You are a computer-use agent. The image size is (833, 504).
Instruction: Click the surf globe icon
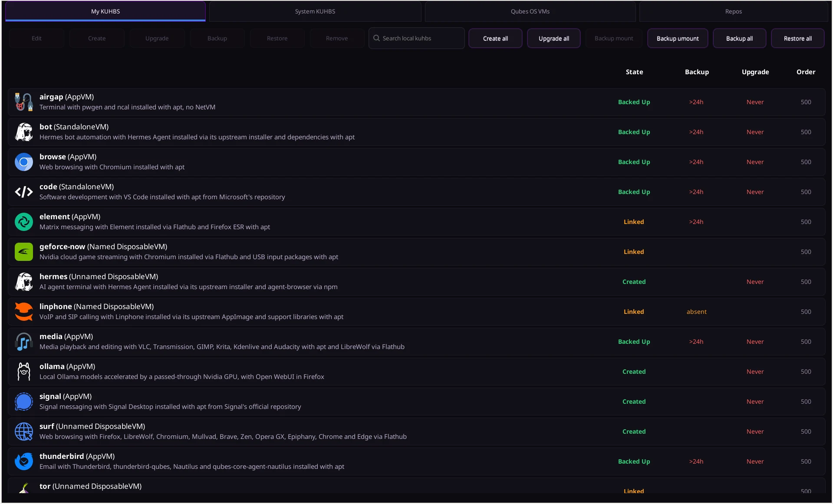(24, 432)
